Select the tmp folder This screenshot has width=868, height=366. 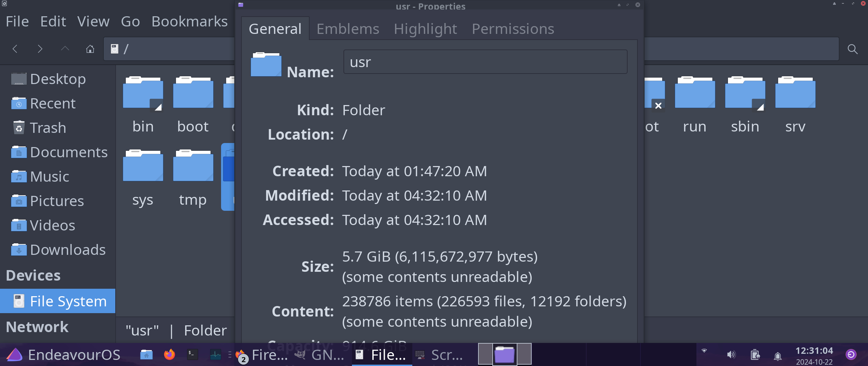coord(193,177)
